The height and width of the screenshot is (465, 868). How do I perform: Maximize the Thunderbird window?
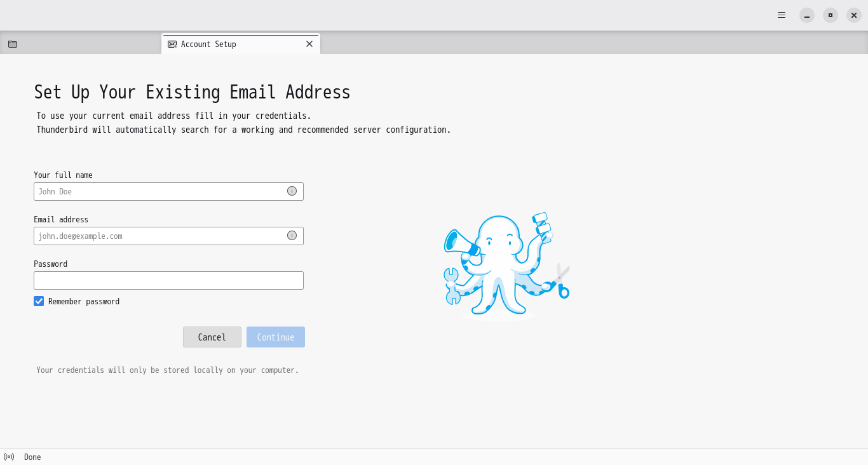(831, 15)
